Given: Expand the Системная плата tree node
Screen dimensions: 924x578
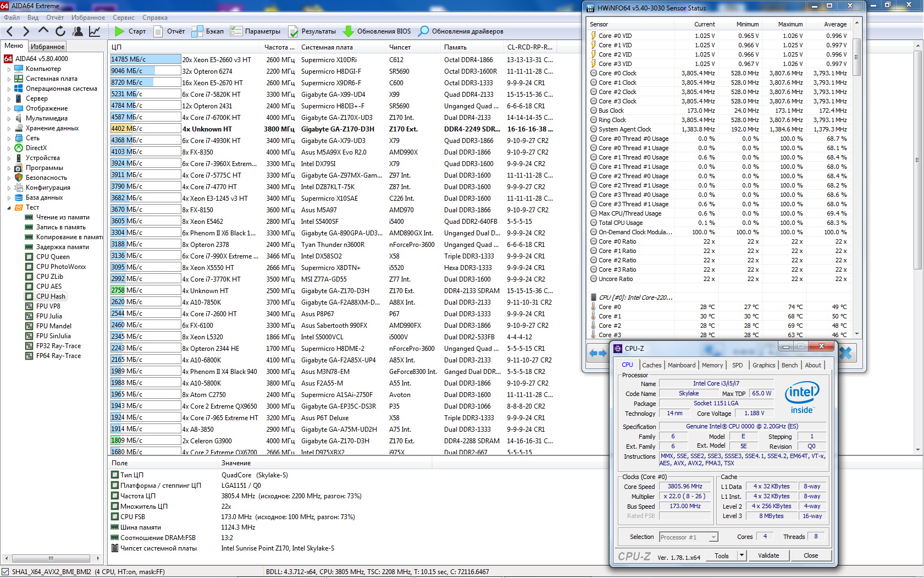Looking at the screenshot, I should [9, 79].
